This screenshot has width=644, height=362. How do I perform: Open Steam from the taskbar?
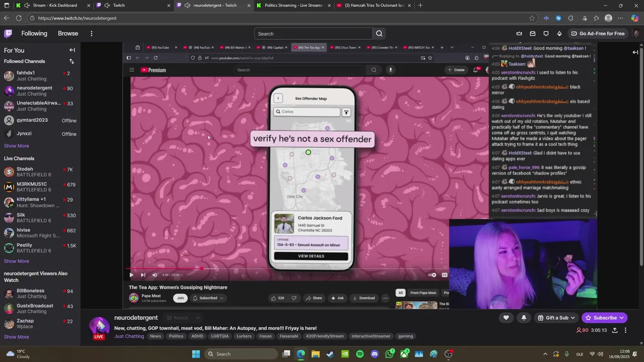coord(330,354)
